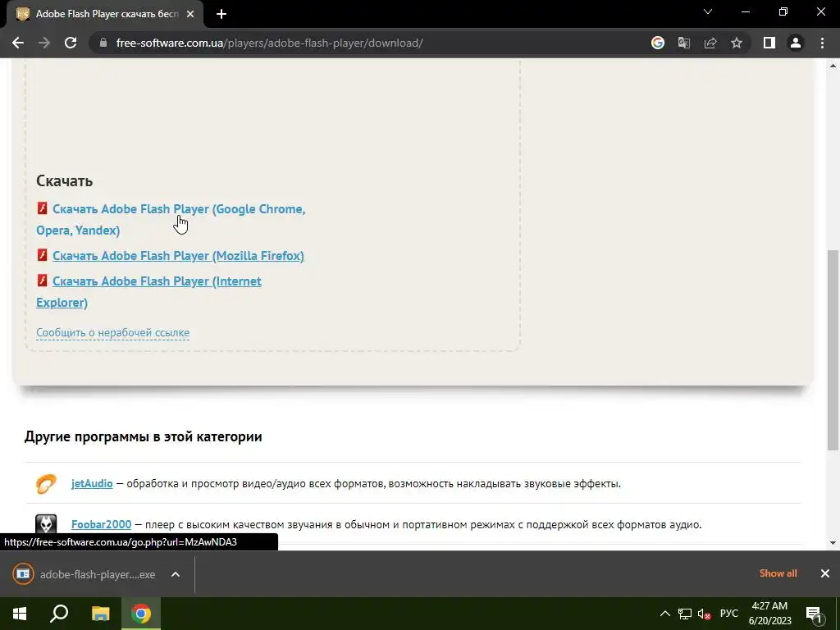Click the forward navigation arrow
This screenshot has width=840, height=630.
(44, 43)
